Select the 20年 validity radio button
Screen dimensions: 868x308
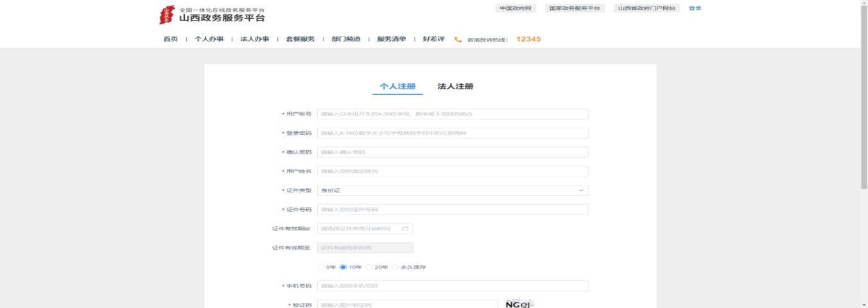[x=369, y=267]
